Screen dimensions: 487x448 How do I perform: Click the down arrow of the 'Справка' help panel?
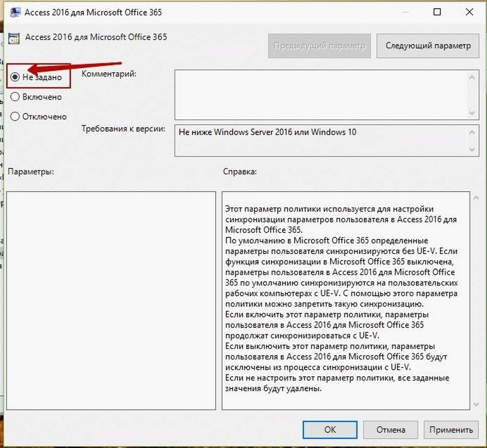point(476,404)
